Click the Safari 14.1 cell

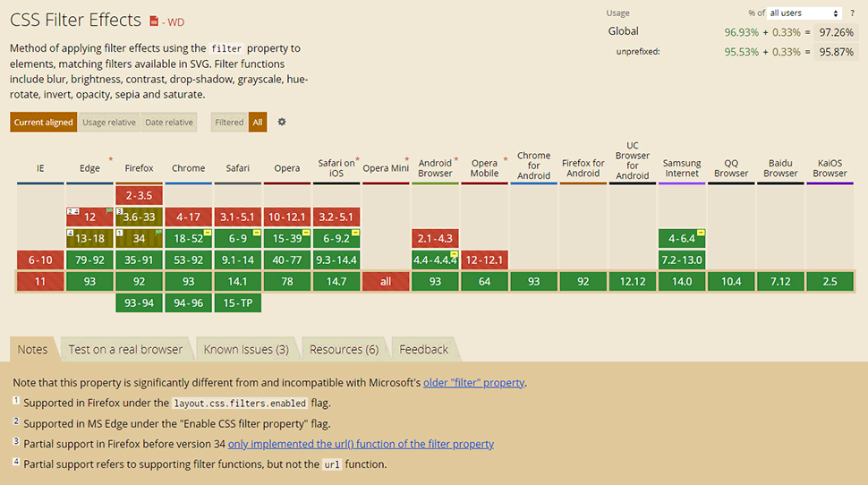coord(237,282)
